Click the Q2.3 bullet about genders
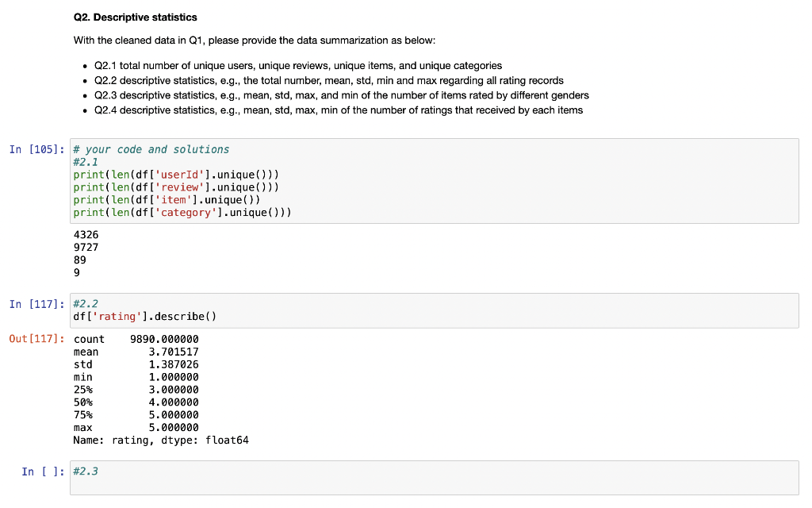This screenshot has height=508, width=812. point(341,95)
